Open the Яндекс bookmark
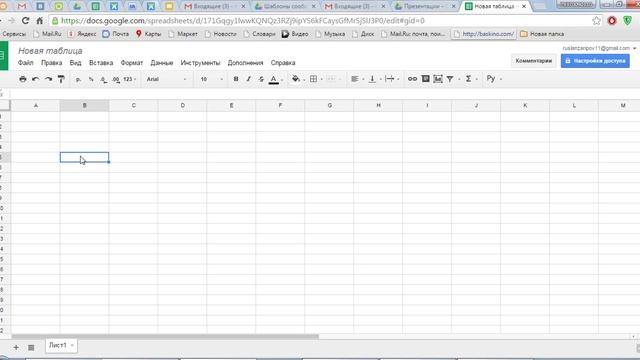Screen dimensions: 640x360 tap(82, 34)
